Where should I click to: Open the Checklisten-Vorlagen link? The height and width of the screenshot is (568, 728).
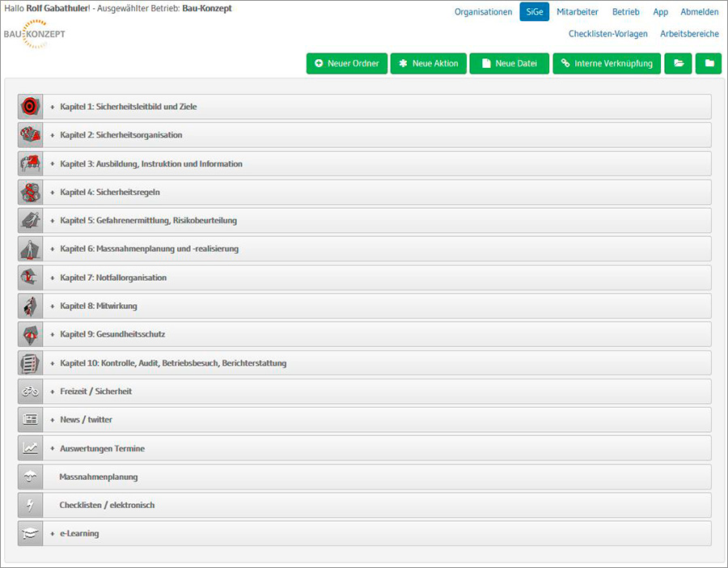[607, 34]
